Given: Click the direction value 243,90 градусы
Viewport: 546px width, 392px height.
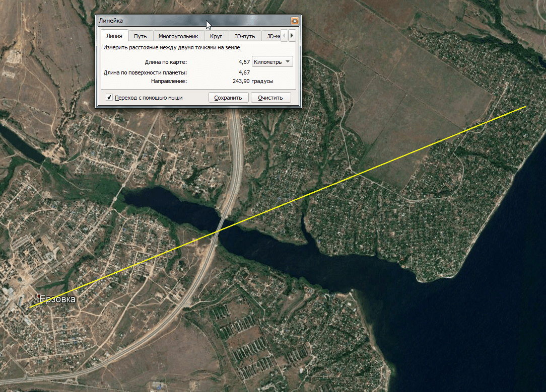Looking at the screenshot, I should [x=253, y=81].
